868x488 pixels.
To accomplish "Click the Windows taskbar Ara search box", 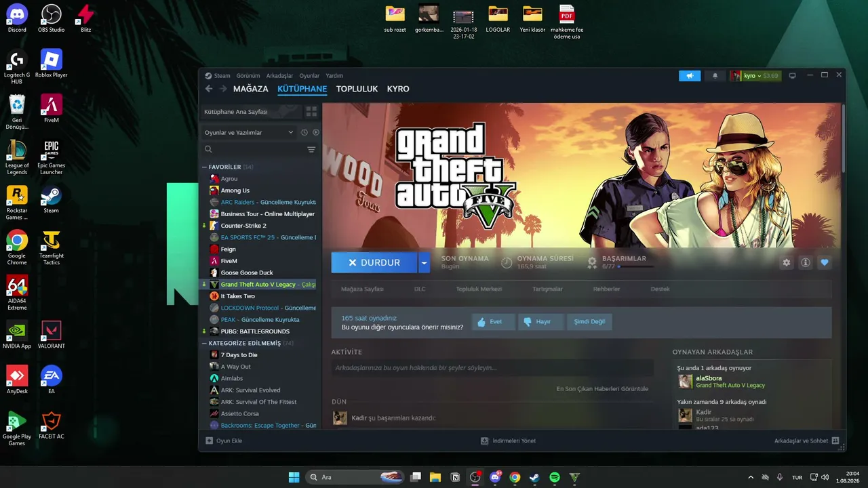I will click(355, 477).
